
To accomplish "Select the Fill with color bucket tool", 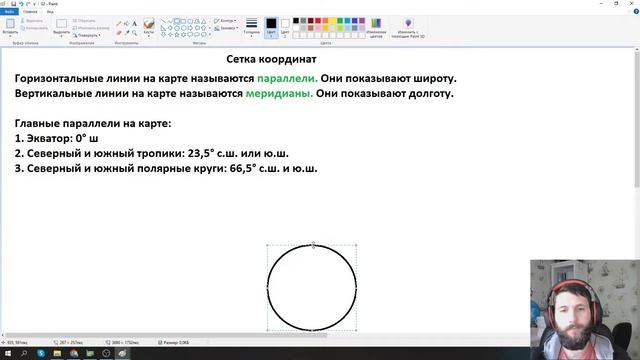I will click(127, 24).
